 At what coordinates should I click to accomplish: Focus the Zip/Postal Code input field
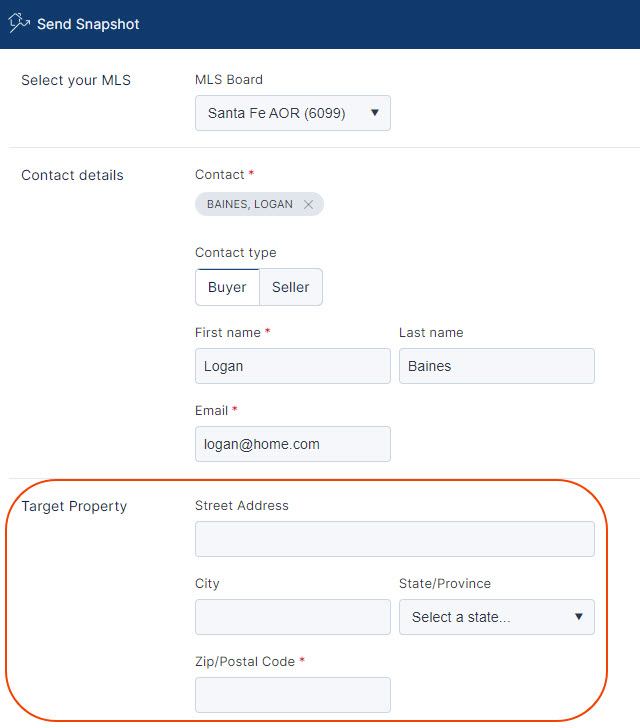[x=293, y=695]
